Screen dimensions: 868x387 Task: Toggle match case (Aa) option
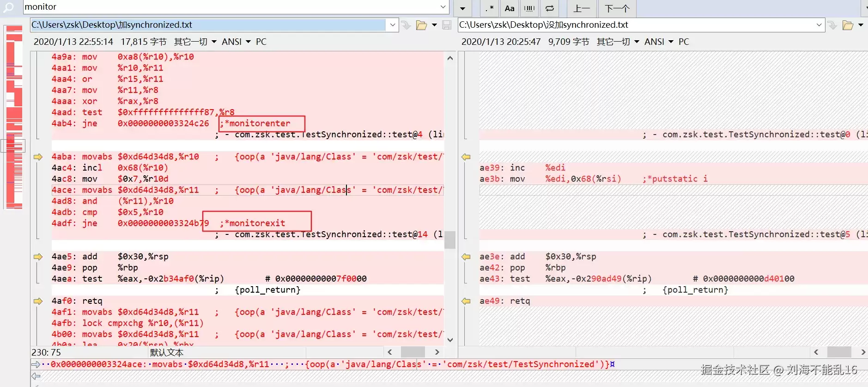click(x=510, y=8)
